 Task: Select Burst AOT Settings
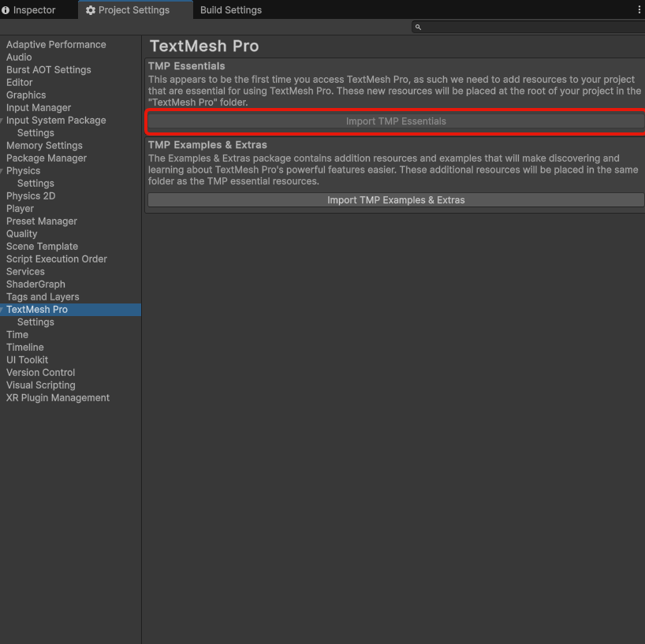[x=49, y=70]
